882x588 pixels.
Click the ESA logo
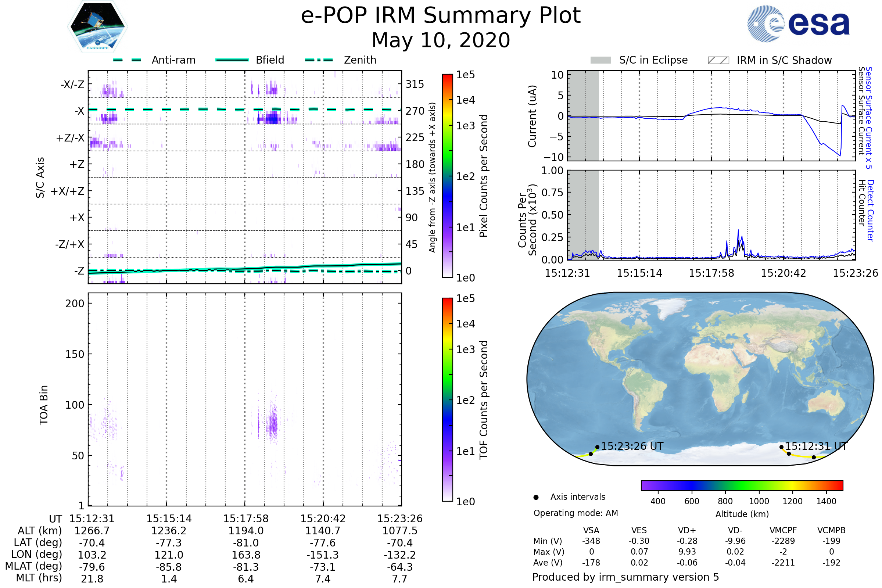click(x=799, y=24)
